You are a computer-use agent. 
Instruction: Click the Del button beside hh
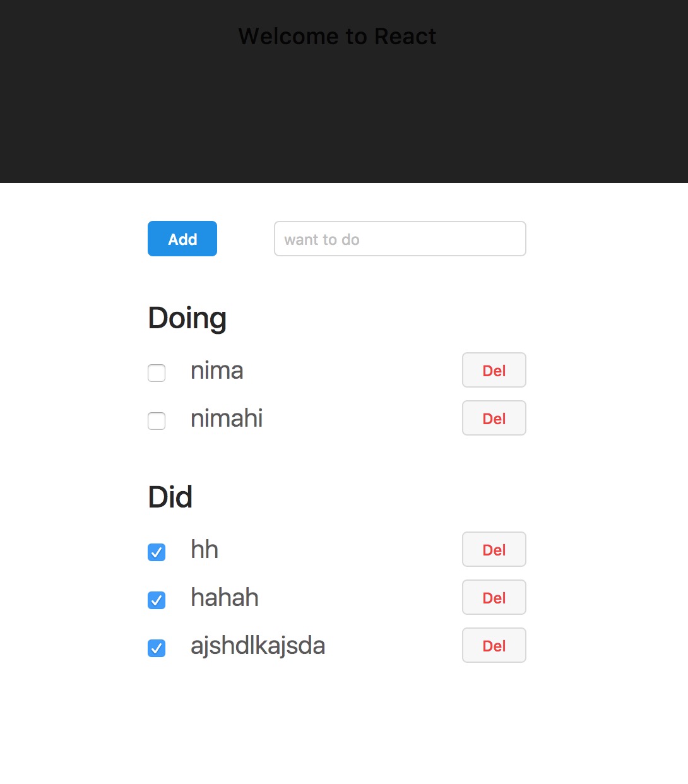pos(494,550)
